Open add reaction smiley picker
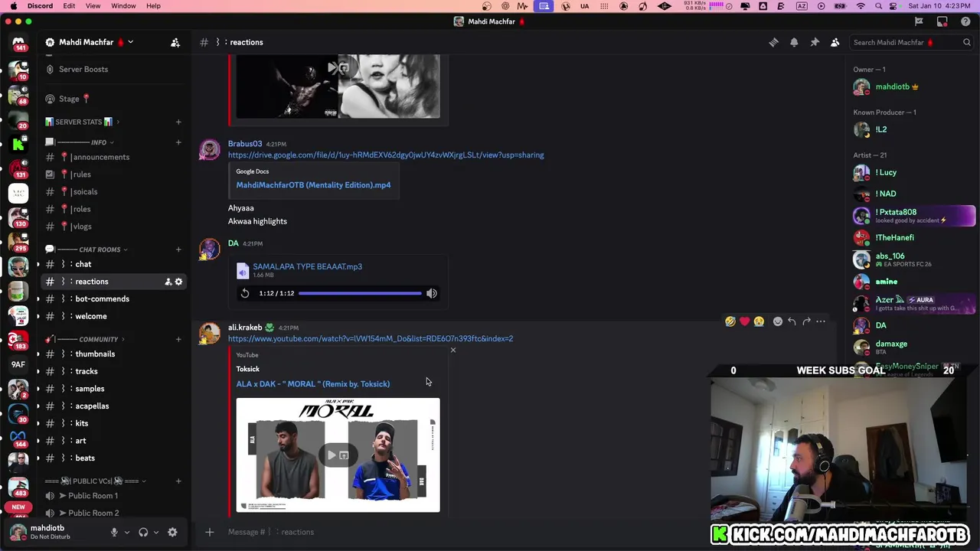The height and width of the screenshot is (551, 980). pos(778,321)
